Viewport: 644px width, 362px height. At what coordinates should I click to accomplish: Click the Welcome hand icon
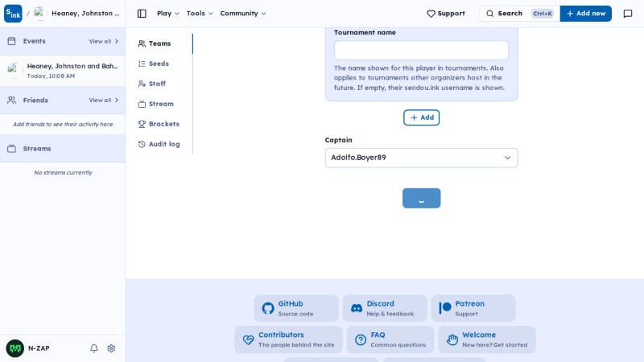click(452, 339)
